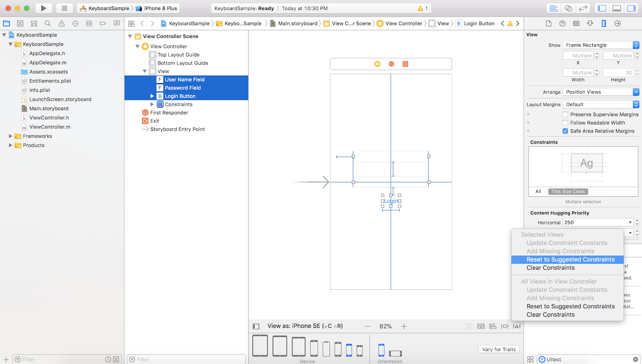This screenshot has width=642, height=364.
Task: Open the Add New Constraints pin icon
Action: coord(504,326)
